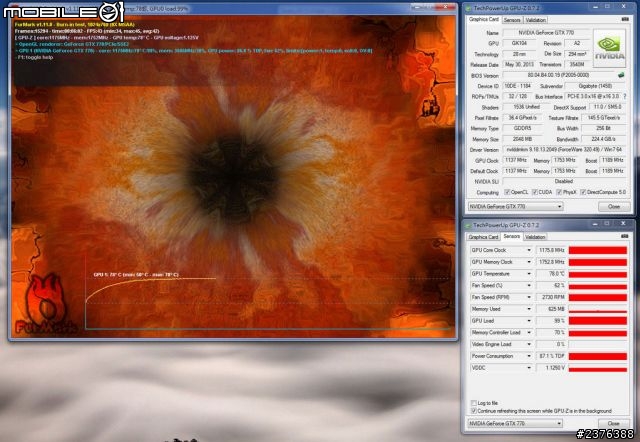Click the GPU Load red graph bar
This screenshot has height=442, width=640.
[598, 321]
